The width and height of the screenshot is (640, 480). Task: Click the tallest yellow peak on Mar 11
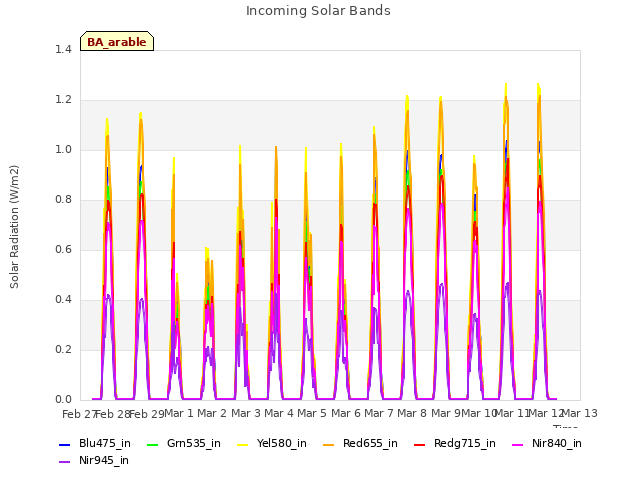(506, 84)
